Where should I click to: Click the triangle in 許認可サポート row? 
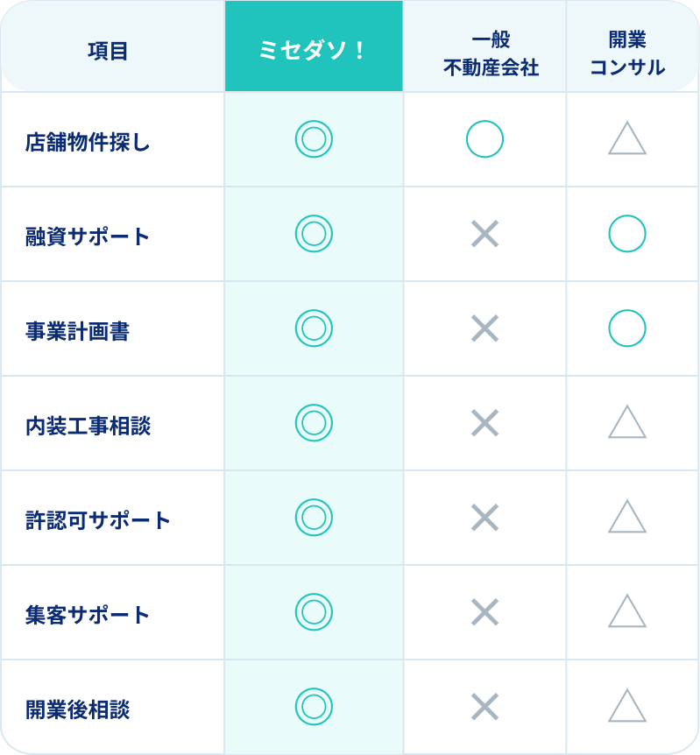(627, 516)
